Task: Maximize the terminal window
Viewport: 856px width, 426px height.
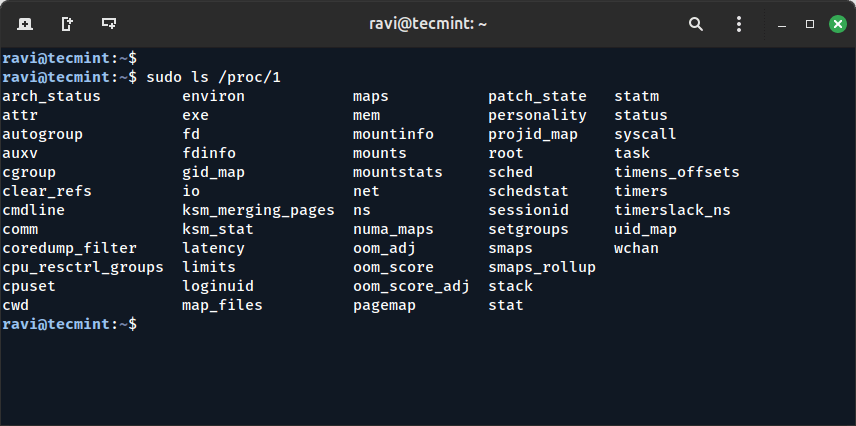Action: (810, 23)
